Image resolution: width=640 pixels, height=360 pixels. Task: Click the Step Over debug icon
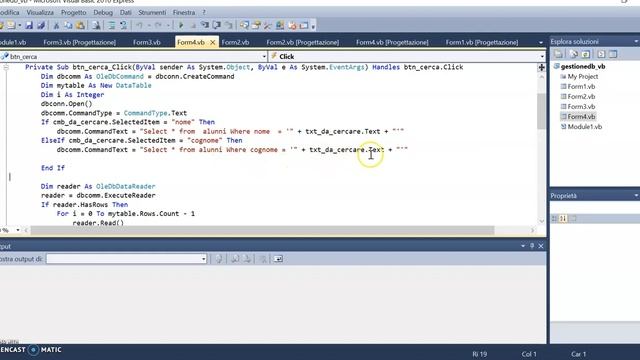coord(216,25)
